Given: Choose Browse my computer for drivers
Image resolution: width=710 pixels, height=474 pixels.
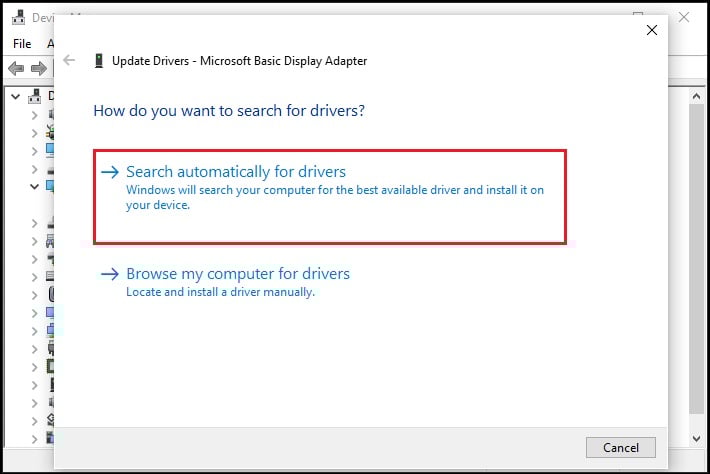Looking at the screenshot, I should 238,273.
